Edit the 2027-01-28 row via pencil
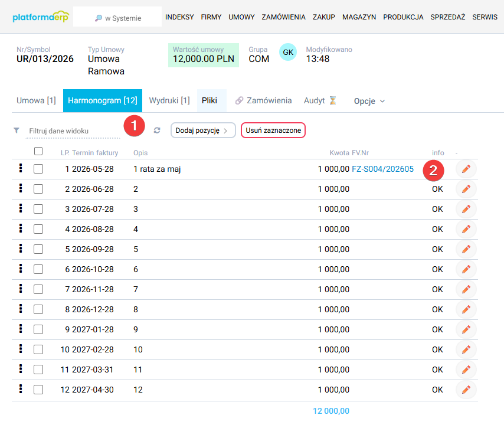This screenshot has width=504, height=425. click(466, 329)
